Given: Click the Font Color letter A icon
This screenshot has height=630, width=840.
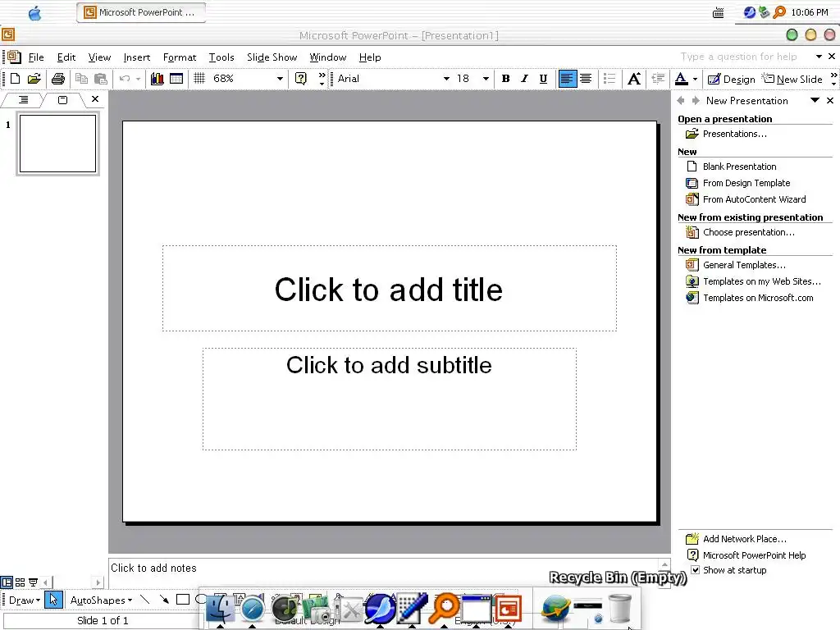Looking at the screenshot, I should (x=681, y=79).
